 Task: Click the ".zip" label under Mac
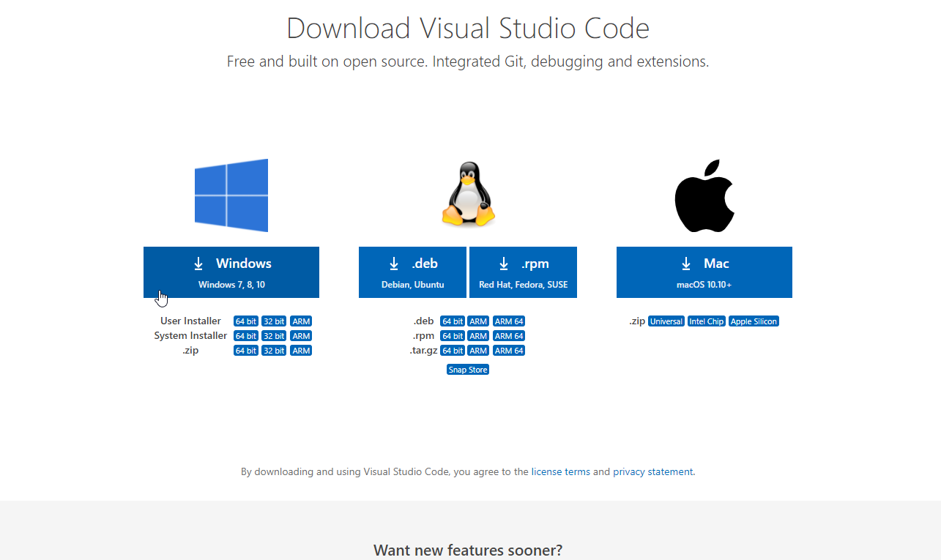click(x=637, y=321)
